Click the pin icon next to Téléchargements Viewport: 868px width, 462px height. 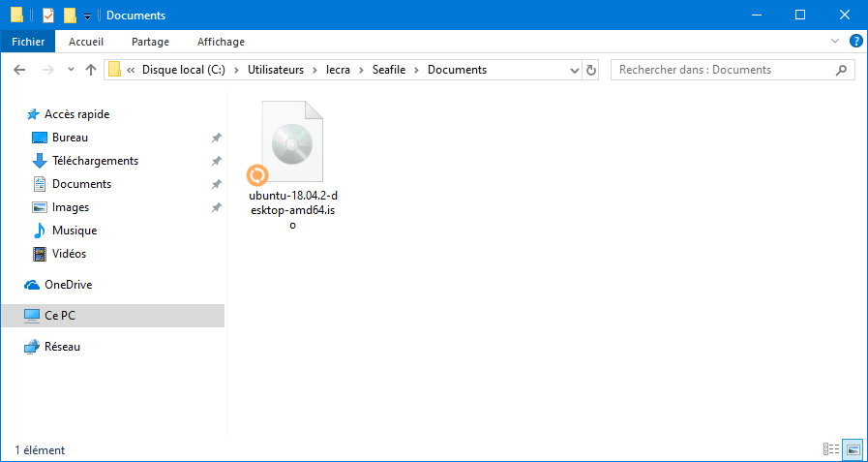click(x=217, y=161)
